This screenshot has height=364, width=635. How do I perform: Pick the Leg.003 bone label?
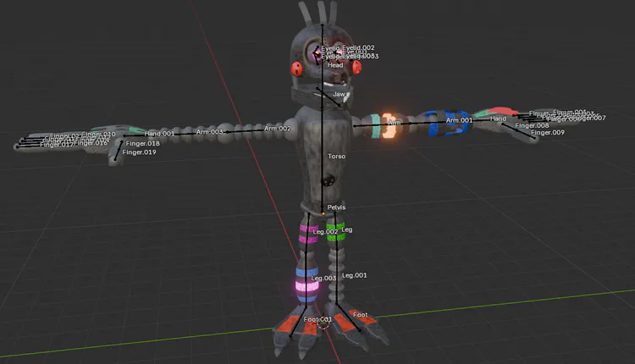pos(323,279)
